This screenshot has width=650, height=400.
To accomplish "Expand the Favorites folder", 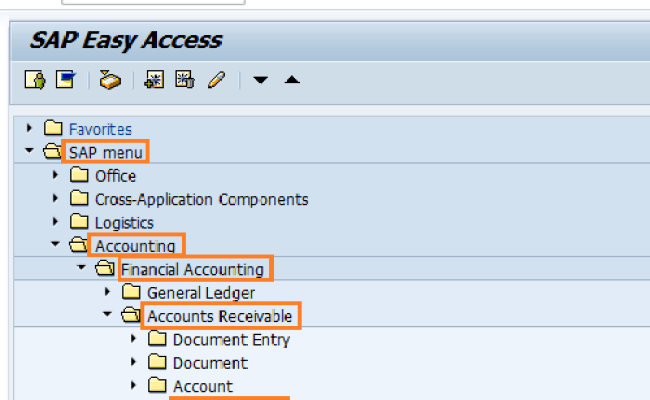I will click(29, 128).
